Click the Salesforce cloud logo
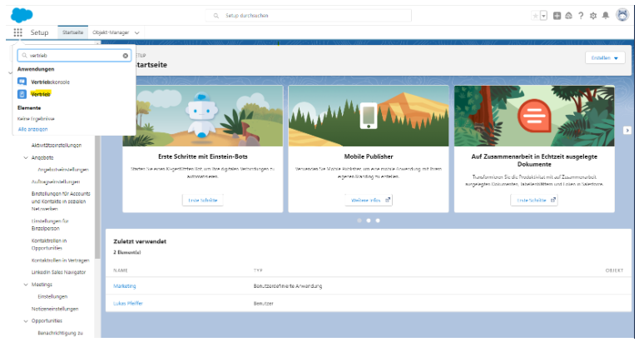Image resolution: width=644 pixels, height=342 pixels. click(x=22, y=14)
